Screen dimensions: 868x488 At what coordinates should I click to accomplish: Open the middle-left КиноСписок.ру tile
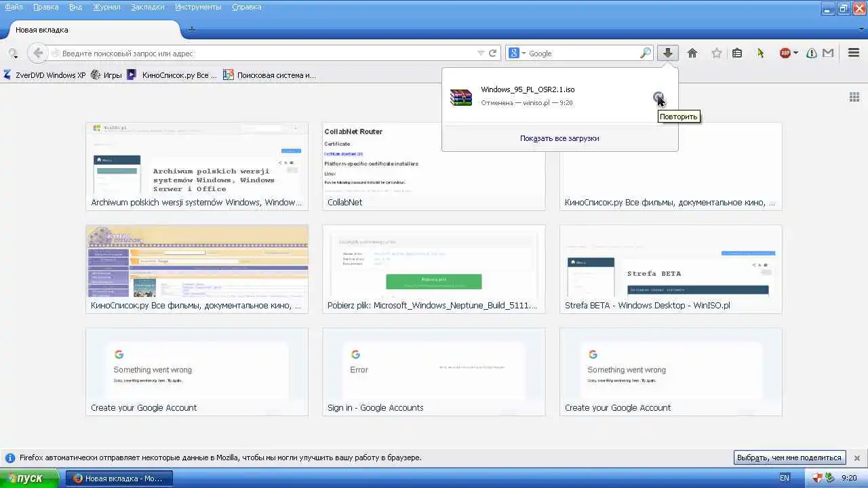pos(197,269)
